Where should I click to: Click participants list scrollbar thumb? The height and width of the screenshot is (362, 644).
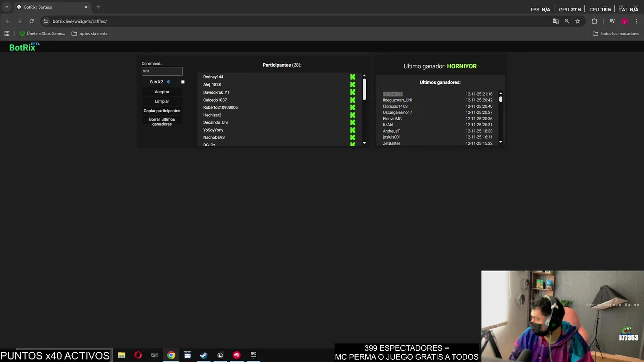coord(364,89)
